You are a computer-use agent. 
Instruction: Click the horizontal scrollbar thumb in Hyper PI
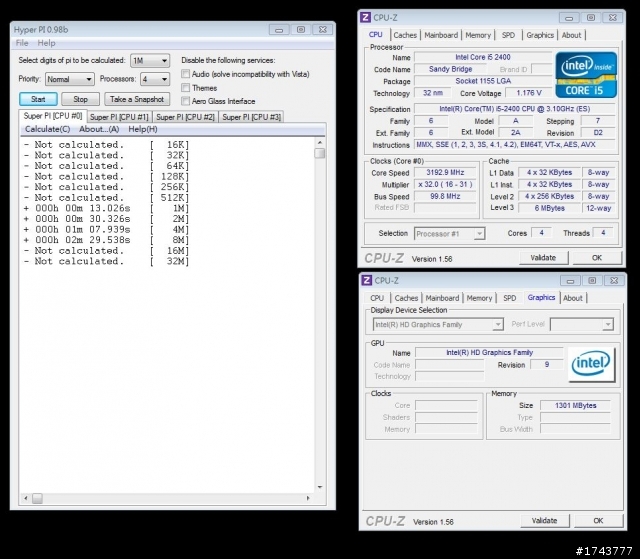click(x=37, y=498)
